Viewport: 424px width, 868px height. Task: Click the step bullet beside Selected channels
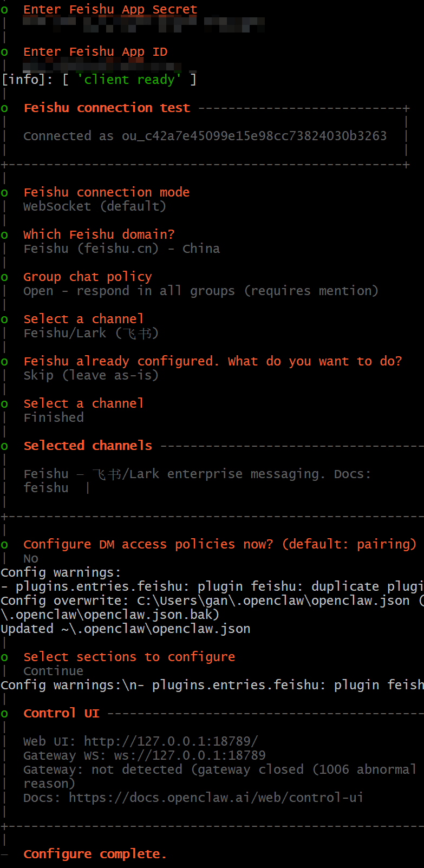(4, 446)
